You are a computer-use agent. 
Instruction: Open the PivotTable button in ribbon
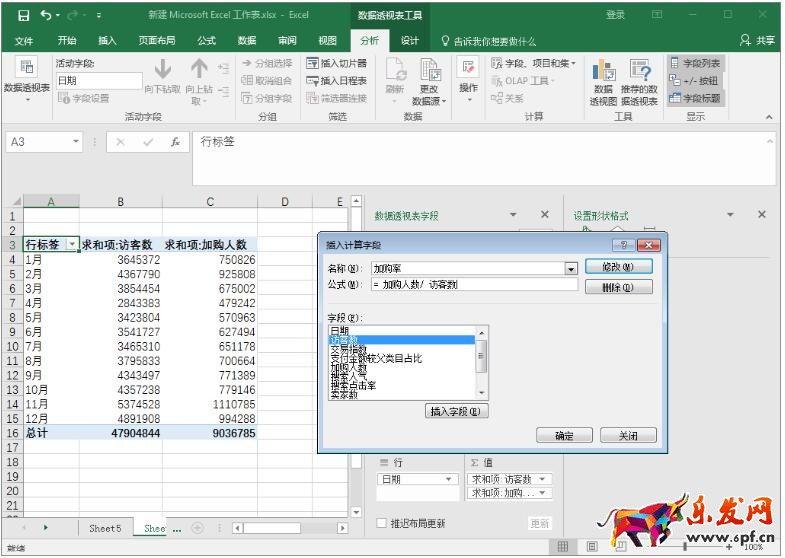coord(27,79)
